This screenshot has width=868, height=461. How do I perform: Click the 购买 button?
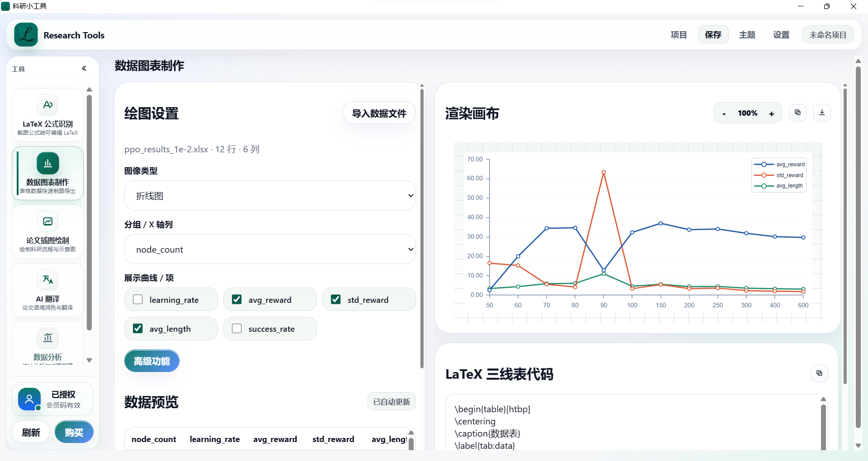click(x=74, y=433)
